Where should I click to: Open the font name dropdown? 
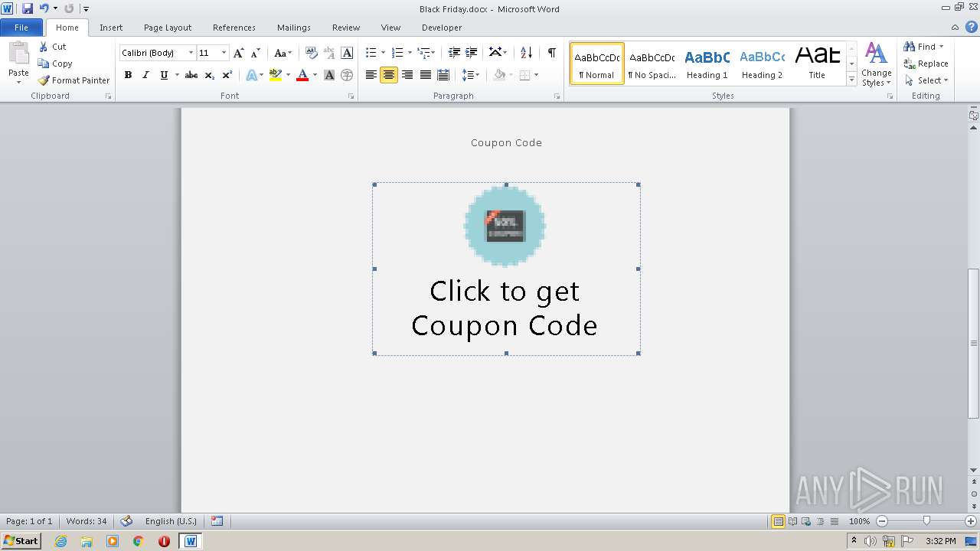(x=191, y=53)
